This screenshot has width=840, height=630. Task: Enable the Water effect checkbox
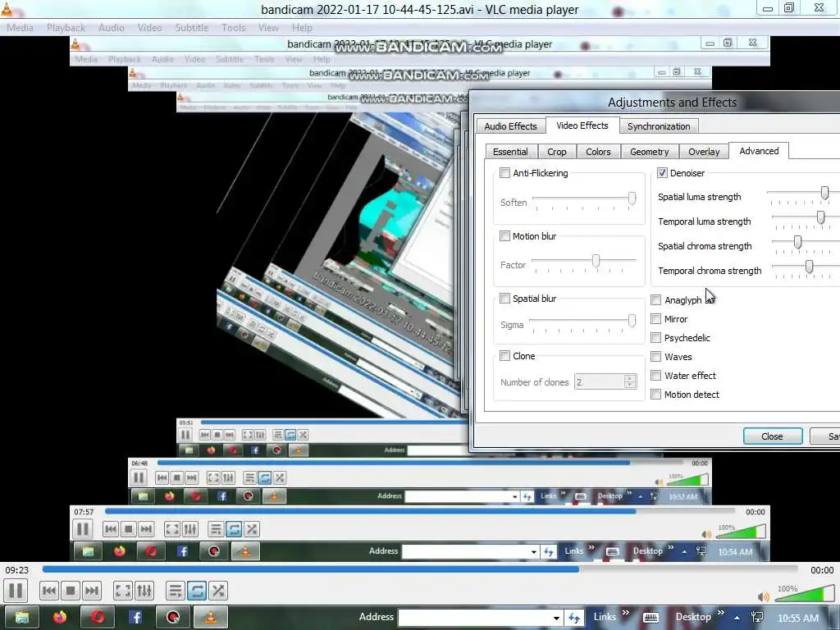pyautogui.click(x=655, y=375)
